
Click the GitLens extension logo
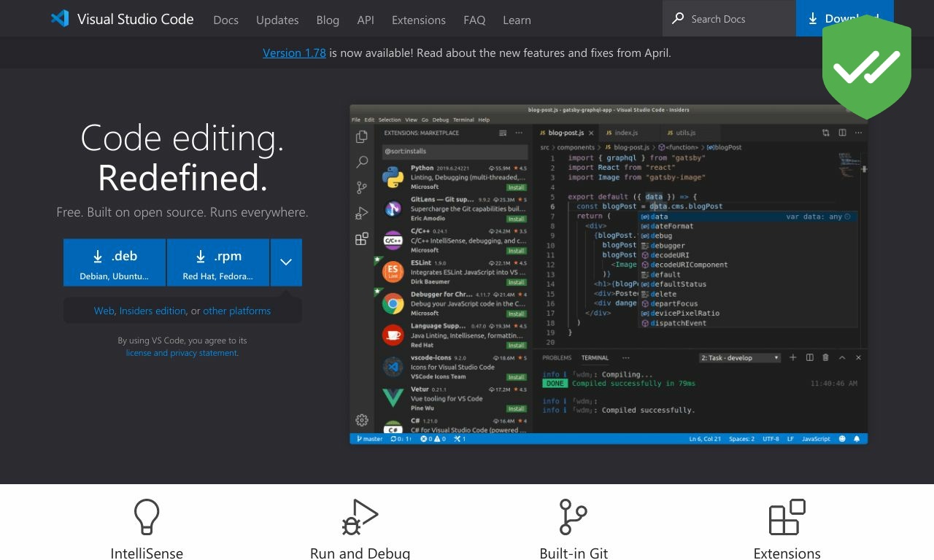(393, 209)
